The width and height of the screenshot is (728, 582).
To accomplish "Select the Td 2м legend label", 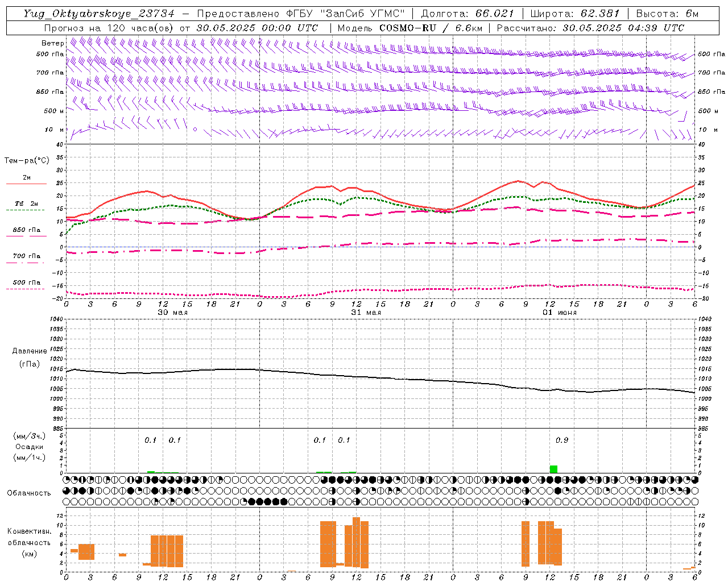I will [26, 203].
